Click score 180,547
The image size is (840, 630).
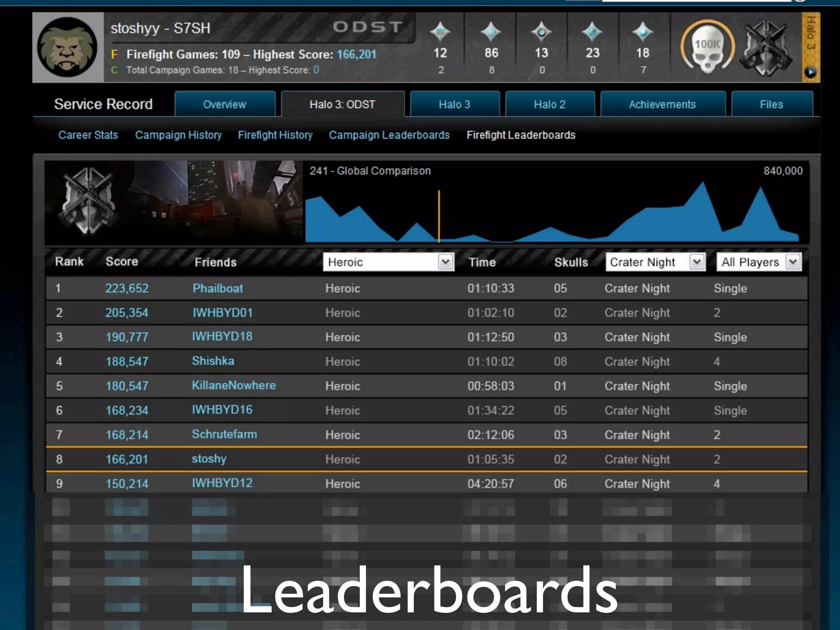point(127,386)
